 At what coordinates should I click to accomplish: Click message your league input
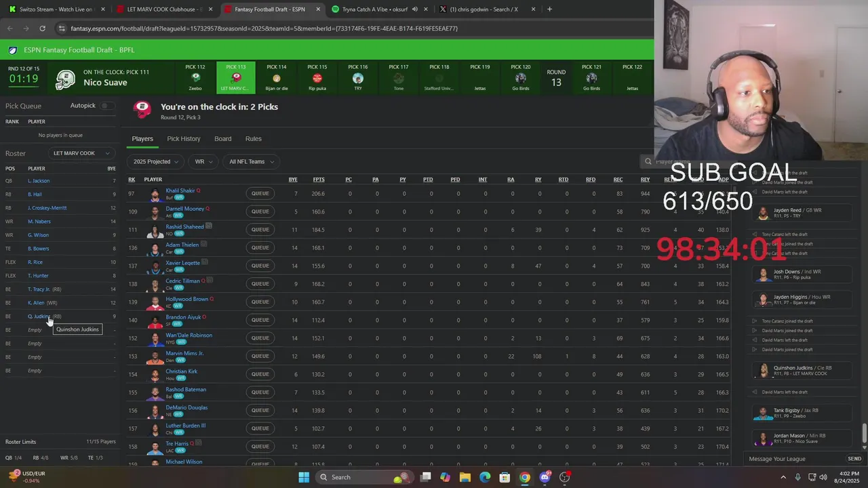click(793, 459)
